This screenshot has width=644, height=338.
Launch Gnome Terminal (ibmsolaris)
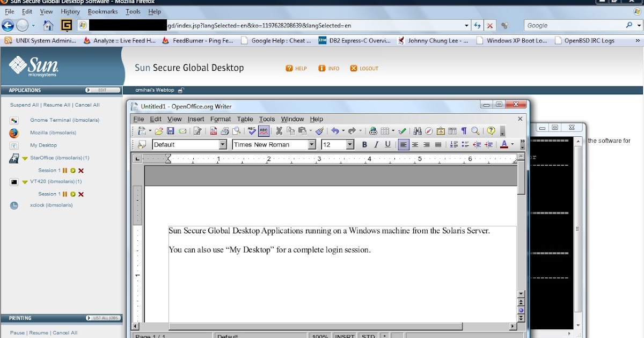(64, 120)
